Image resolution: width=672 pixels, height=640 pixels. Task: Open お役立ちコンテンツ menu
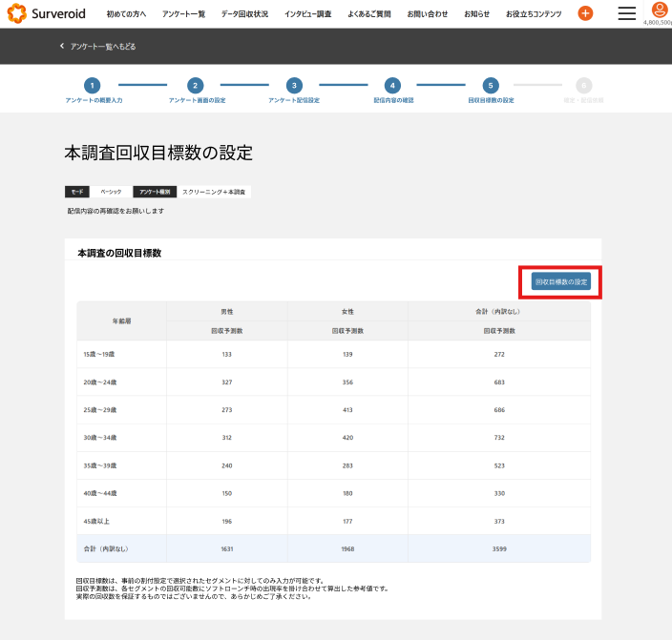click(x=534, y=14)
